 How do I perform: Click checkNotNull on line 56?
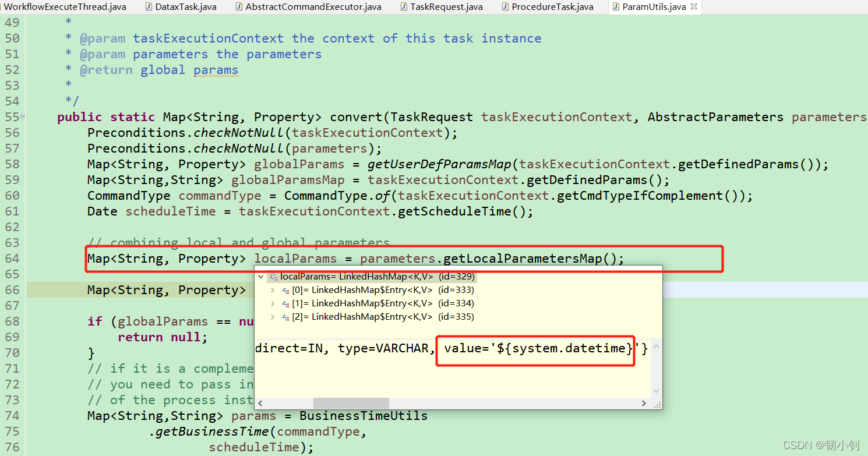(239, 133)
